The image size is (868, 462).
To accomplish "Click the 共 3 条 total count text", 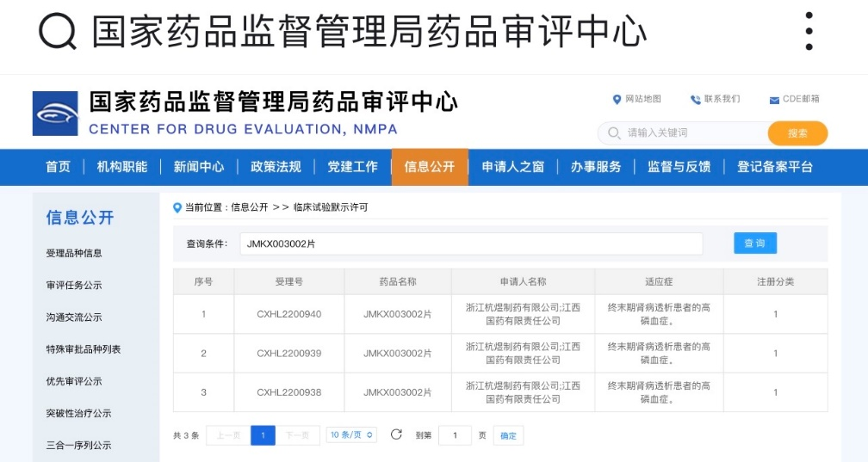I will coord(186,435).
